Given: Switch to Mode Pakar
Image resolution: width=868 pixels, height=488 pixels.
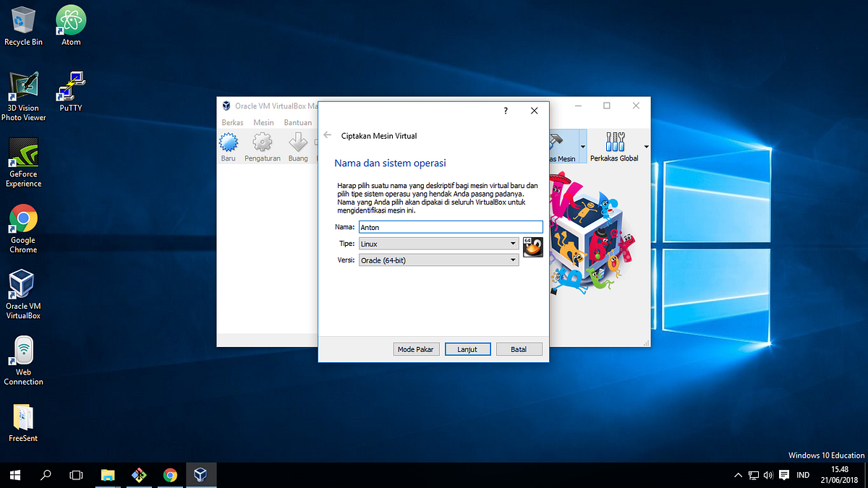Looking at the screenshot, I should [x=416, y=348].
